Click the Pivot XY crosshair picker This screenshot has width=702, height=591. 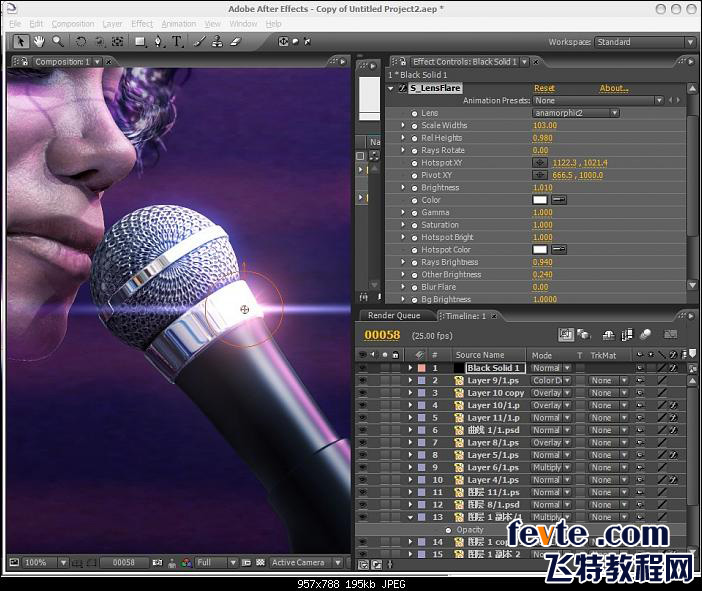[x=539, y=175]
